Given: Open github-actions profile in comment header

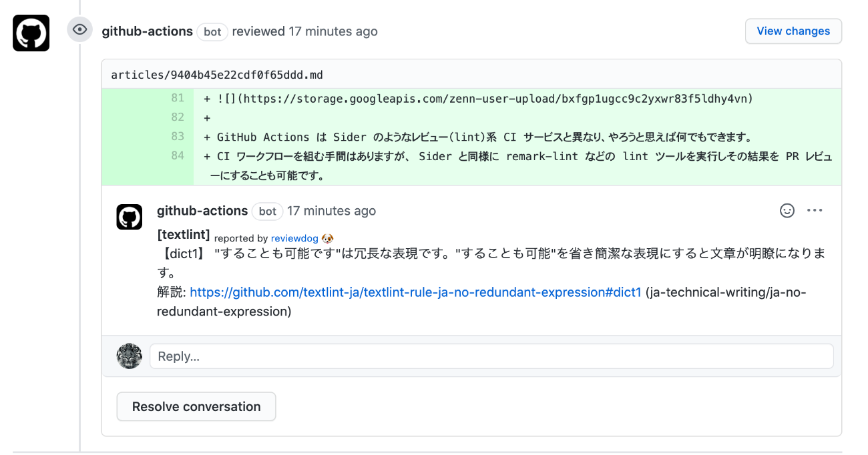Looking at the screenshot, I should pos(202,211).
